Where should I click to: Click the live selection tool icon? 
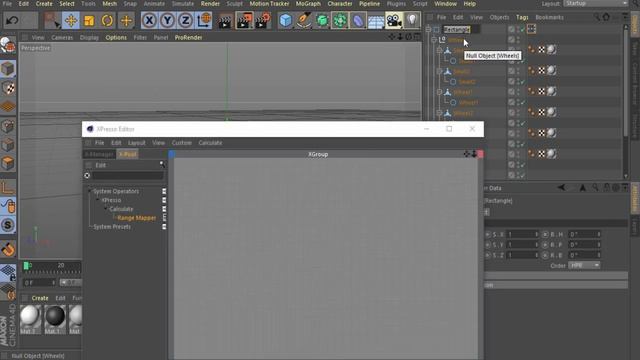click(52, 20)
